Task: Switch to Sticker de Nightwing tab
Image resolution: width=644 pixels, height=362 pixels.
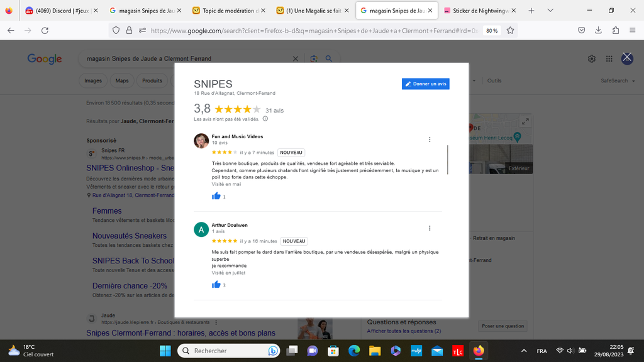Action: tap(479, 11)
